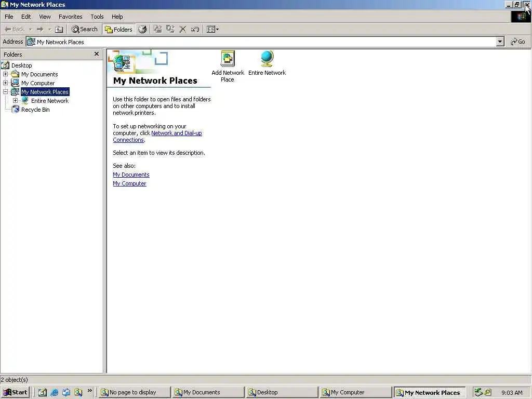Screen dimensions: 532x399
Task: Select My Network Places tree item
Action: pyautogui.click(x=45, y=92)
